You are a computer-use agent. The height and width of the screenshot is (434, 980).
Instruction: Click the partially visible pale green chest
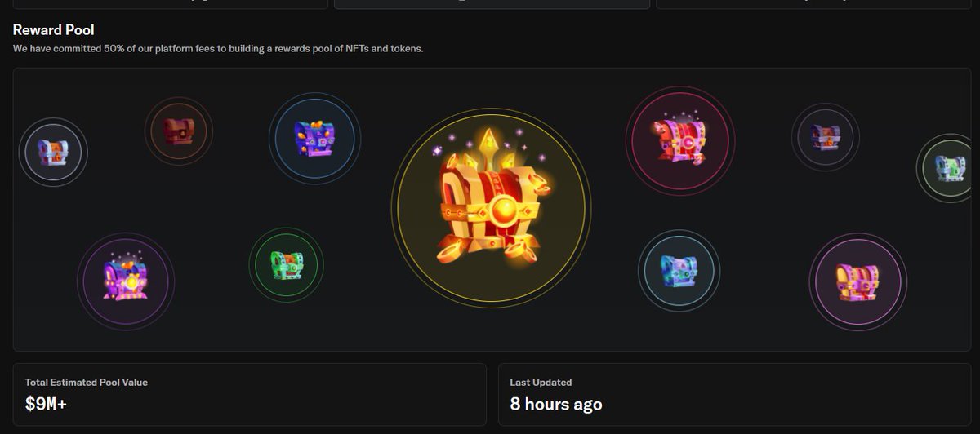[x=951, y=169]
